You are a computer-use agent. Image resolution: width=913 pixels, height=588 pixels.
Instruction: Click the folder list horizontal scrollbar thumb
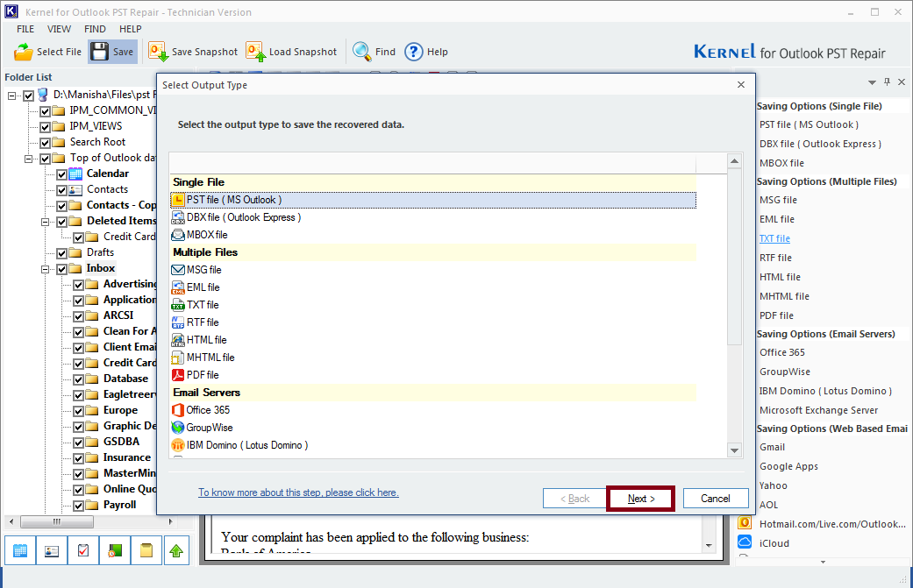[56, 521]
